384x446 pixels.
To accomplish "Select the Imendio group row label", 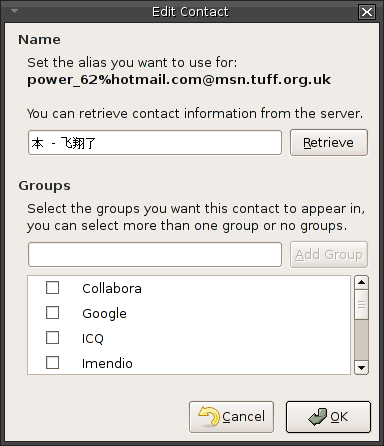I will (107, 363).
